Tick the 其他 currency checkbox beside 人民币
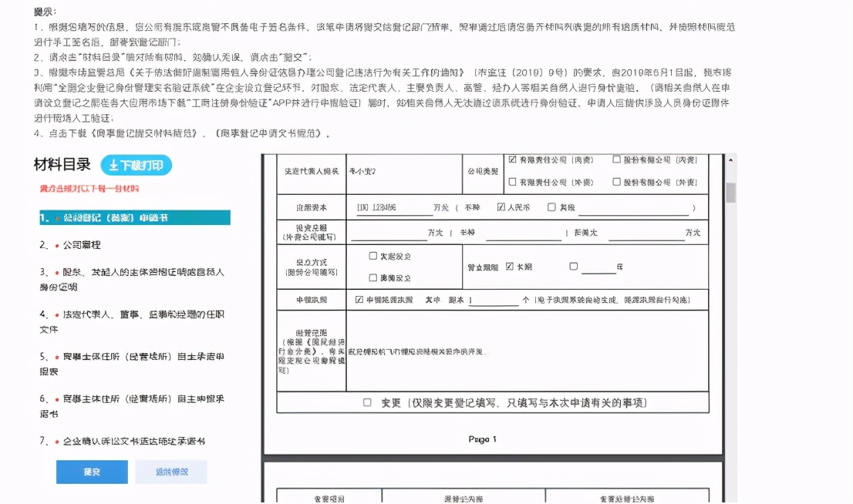Viewport: 853px width, 504px height. [551, 207]
